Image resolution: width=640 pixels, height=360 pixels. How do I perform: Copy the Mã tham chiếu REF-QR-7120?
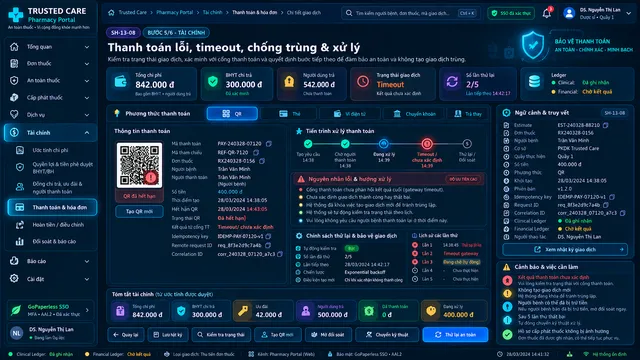pyautogui.click(x=256, y=152)
